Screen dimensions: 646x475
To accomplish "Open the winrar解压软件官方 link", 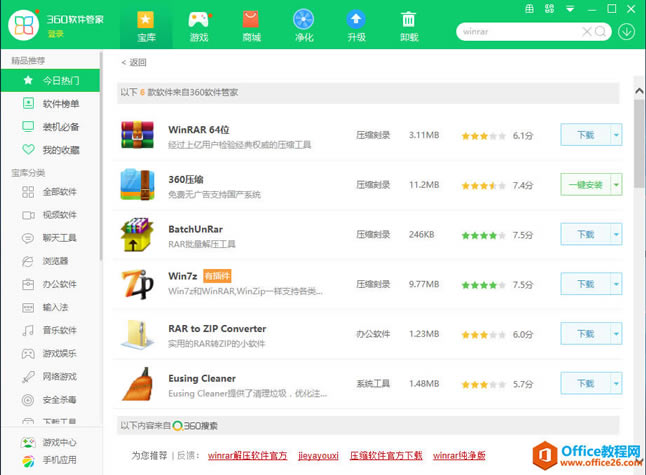I will pos(247,456).
